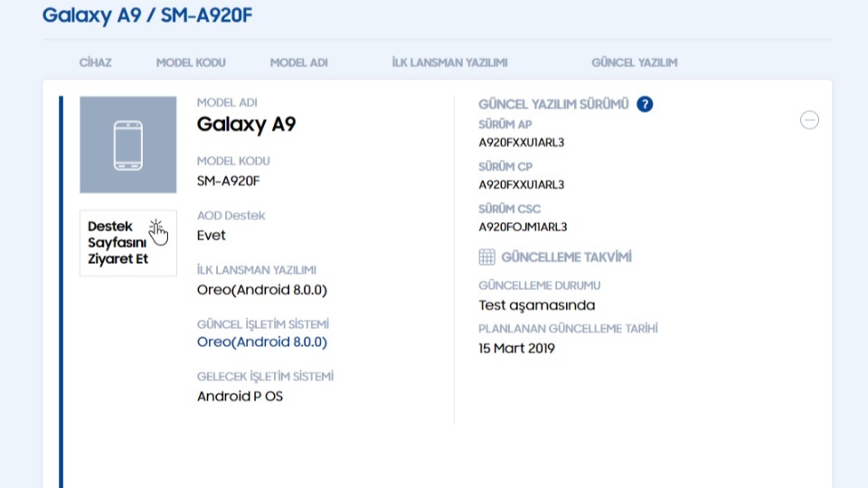Click the Evet AOD support value
The height and width of the screenshot is (488, 868).
tap(211, 235)
